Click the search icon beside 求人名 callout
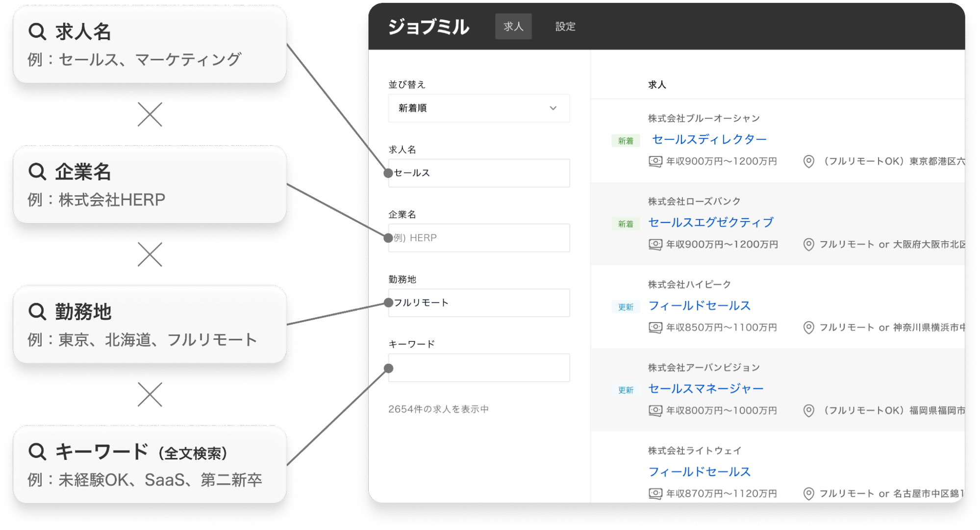The width and height of the screenshot is (980, 530). coord(37,32)
